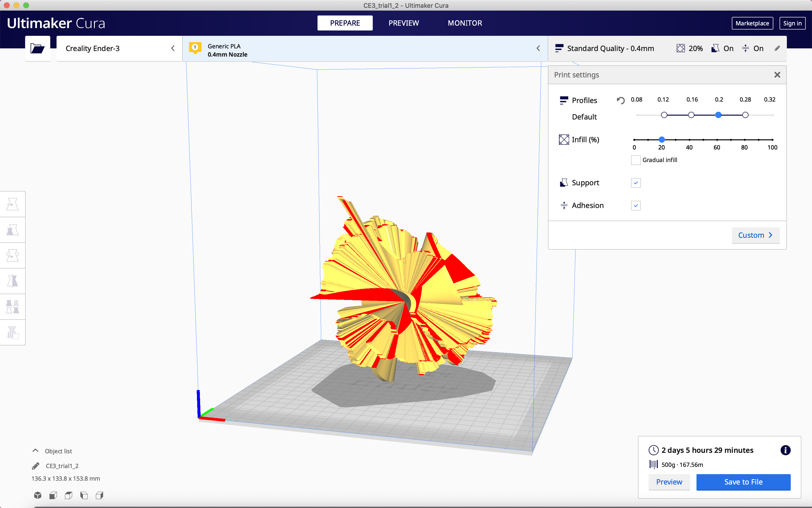Click the Preview button
The width and height of the screenshot is (812, 508).
tap(669, 482)
